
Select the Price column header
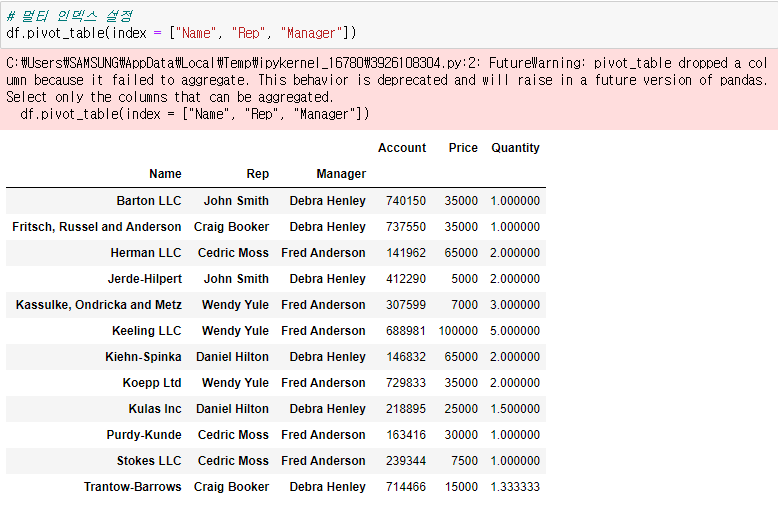coord(463,148)
